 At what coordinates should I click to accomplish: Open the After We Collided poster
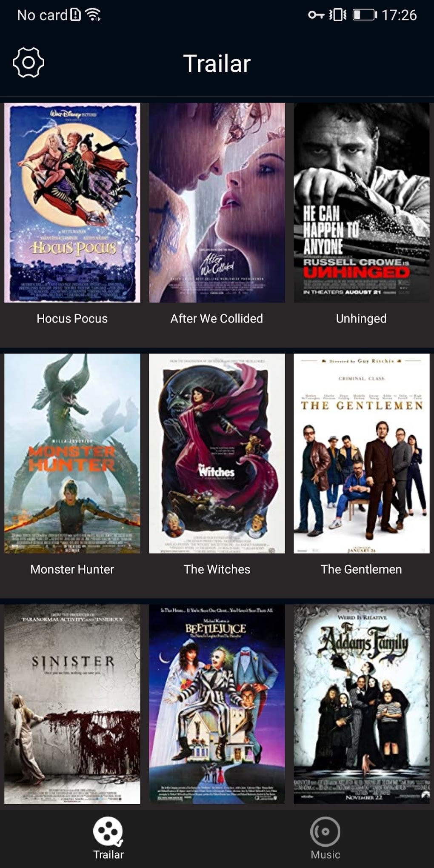(217, 203)
